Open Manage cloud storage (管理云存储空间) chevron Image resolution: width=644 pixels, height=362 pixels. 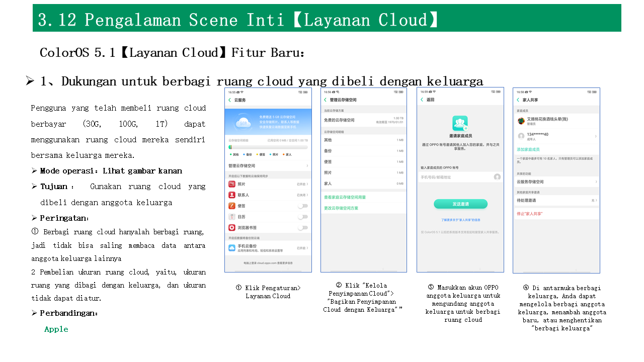coord(307,165)
